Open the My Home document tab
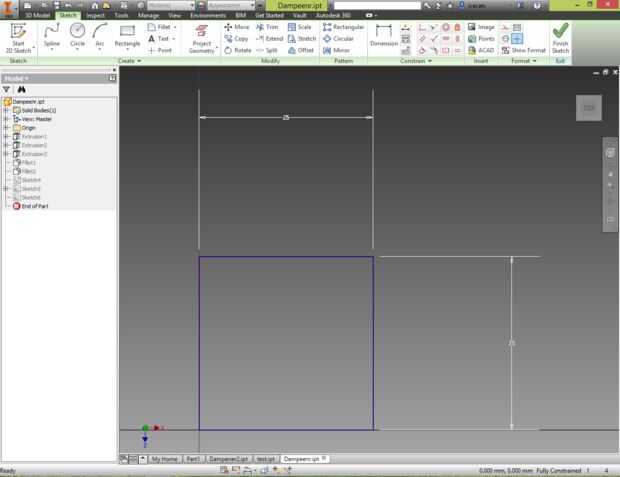The height and width of the screenshot is (477, 620). pos(164,459)
